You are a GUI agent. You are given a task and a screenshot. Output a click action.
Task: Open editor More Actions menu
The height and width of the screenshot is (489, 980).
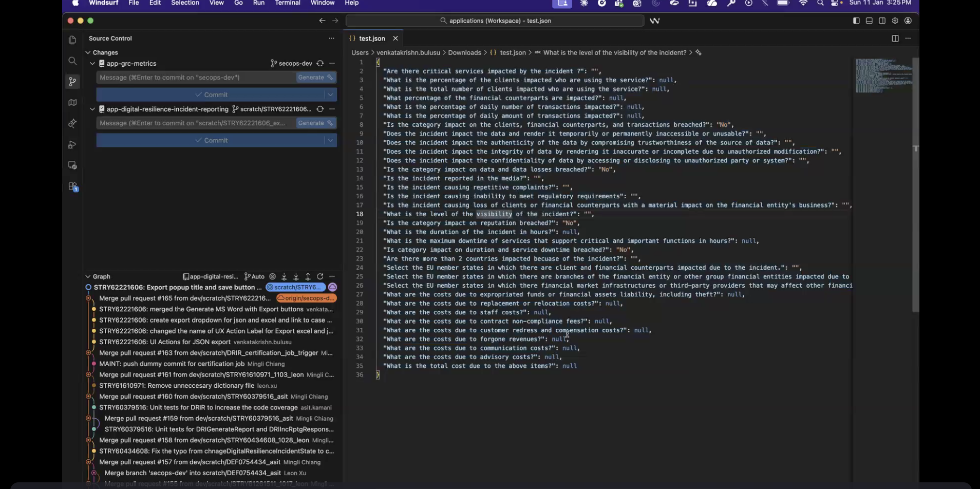point(908,39)
